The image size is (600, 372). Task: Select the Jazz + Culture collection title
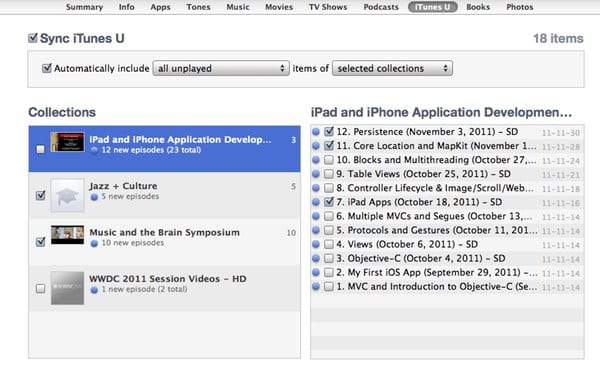tap(123, 186)
